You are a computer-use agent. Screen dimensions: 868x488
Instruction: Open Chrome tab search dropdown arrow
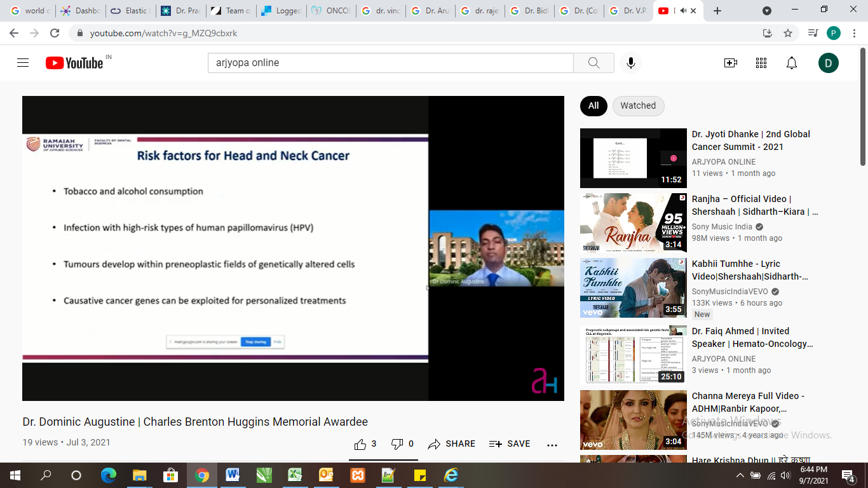tap(767, 11)
